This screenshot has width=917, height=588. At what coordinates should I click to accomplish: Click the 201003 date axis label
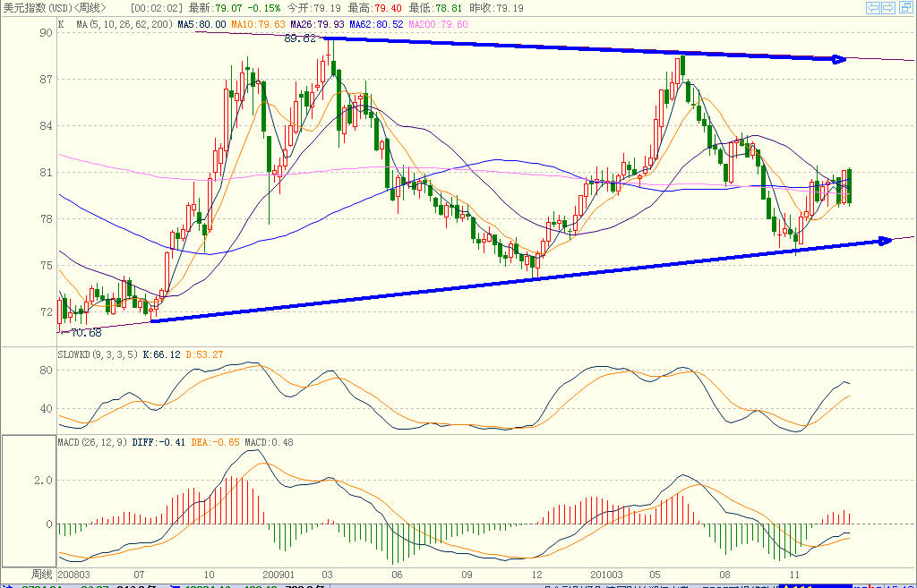606,575
